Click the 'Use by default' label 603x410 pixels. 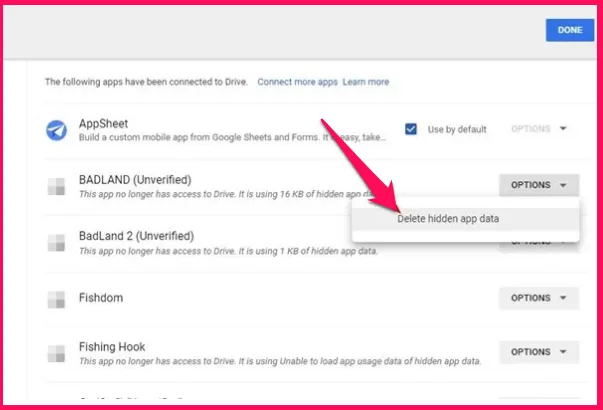[457, 129]
